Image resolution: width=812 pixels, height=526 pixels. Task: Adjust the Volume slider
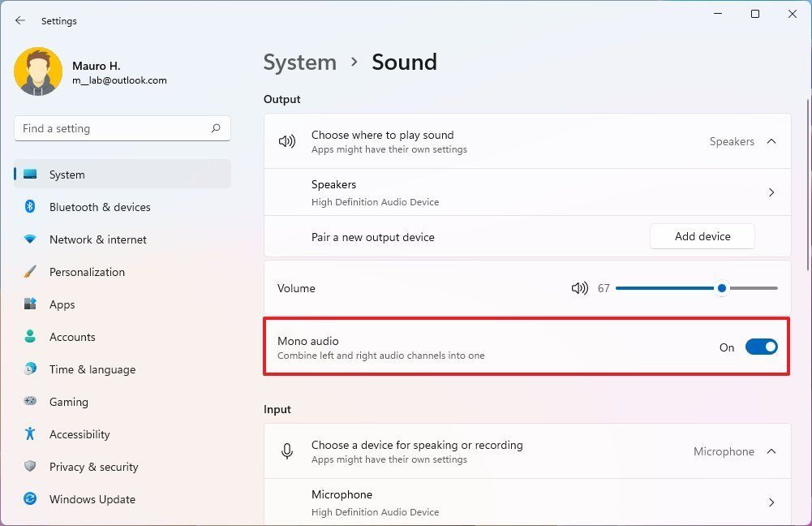point(722,288)
